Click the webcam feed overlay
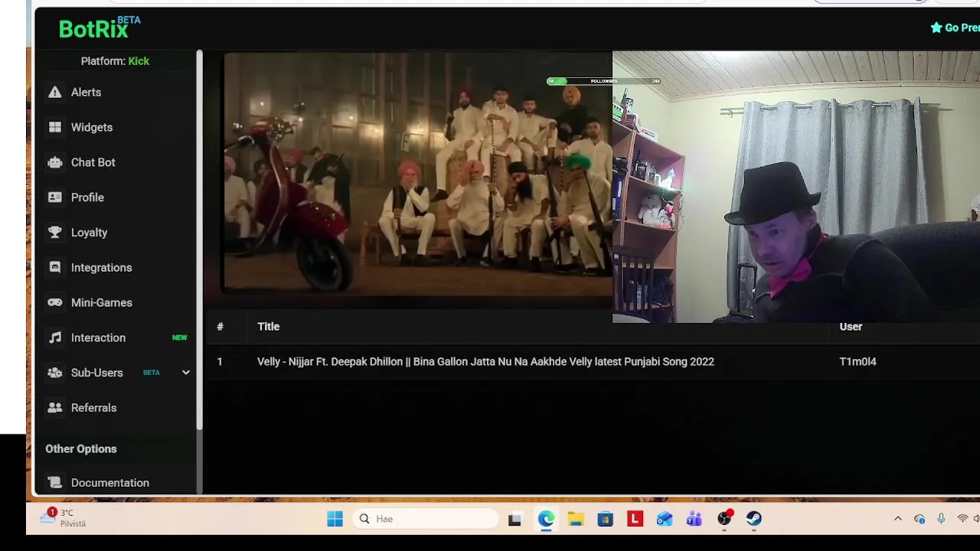Screen dimensions: 980x551 796,187
